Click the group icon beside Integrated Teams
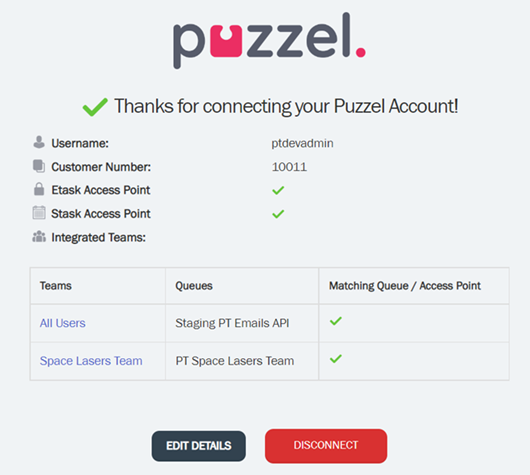The height and width of the screenshot is (475, 530). 39,237
